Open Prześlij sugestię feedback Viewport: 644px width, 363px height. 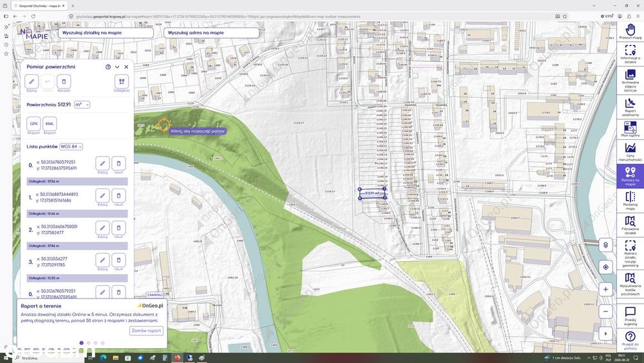click(x=630, y=316)
